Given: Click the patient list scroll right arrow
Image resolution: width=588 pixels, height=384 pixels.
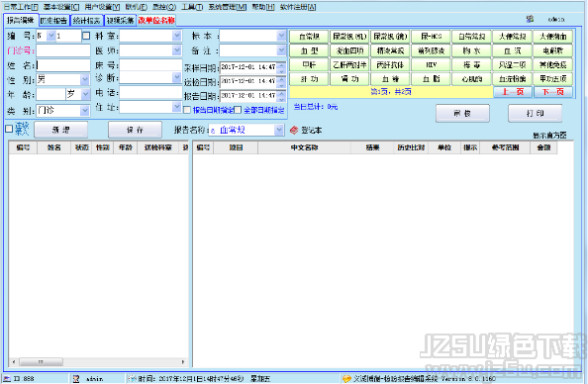Looking at the screenshot, I should (183, 362).
